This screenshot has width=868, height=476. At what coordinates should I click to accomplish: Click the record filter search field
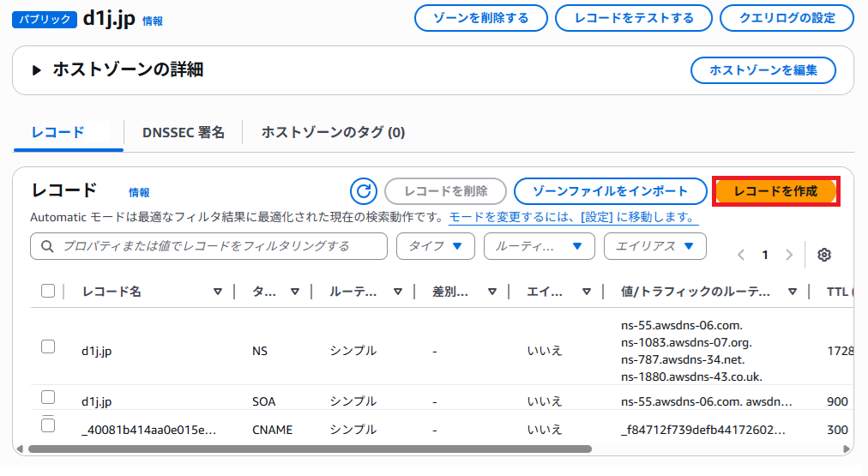pos(208,246)
